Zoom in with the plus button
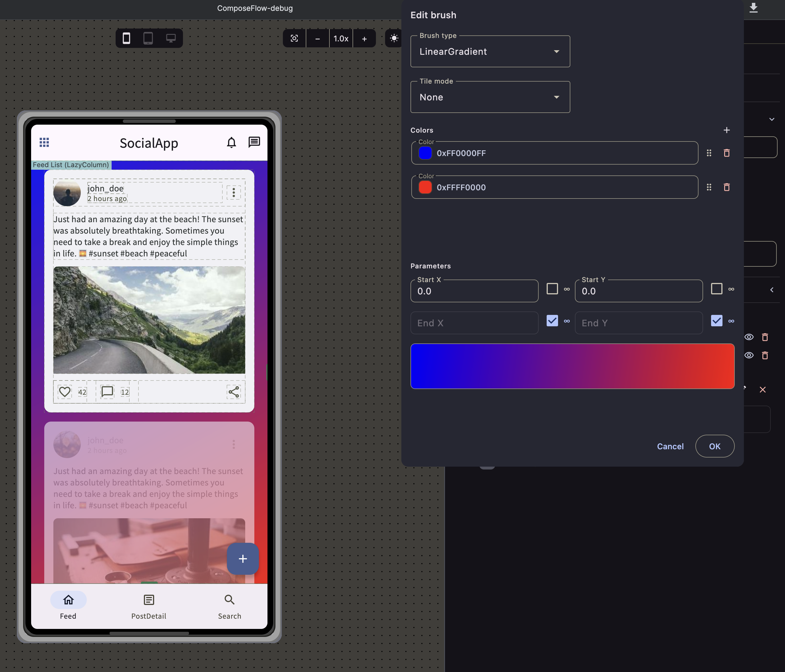 pyautogui.click(x=365, y=38)
